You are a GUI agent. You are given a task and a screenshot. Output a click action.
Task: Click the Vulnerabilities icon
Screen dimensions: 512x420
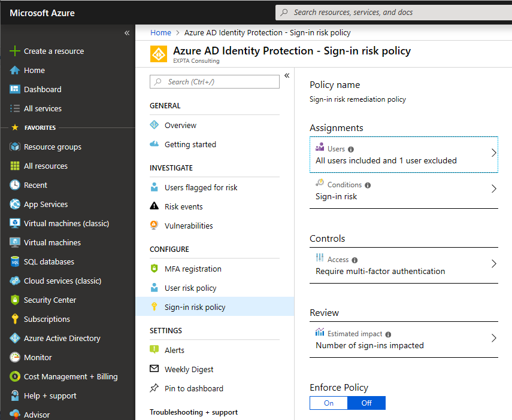pyautogui.click(x=154, y=225)
